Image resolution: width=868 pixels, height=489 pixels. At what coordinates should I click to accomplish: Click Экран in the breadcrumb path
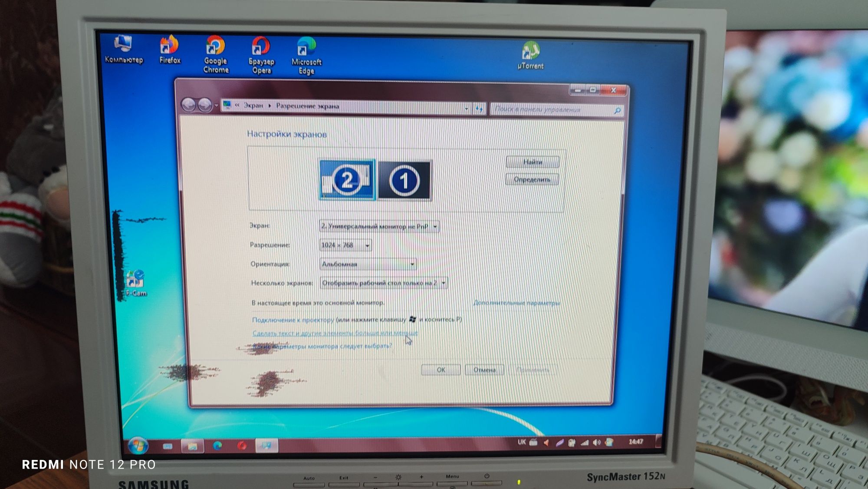(253, 105)
